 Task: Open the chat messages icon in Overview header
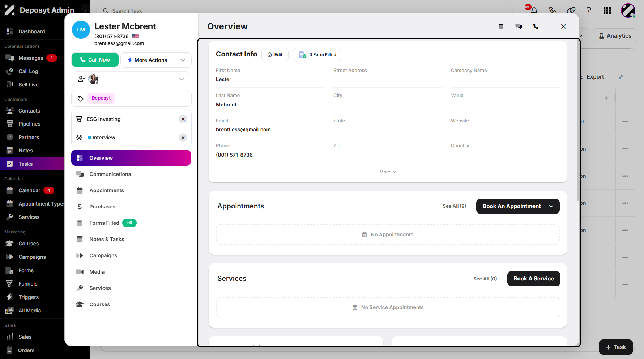519,26
